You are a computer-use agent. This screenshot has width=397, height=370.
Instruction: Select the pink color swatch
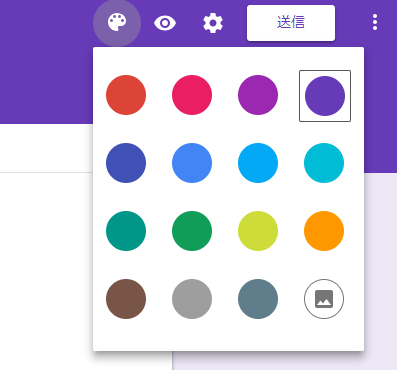[x=192, y=95]
